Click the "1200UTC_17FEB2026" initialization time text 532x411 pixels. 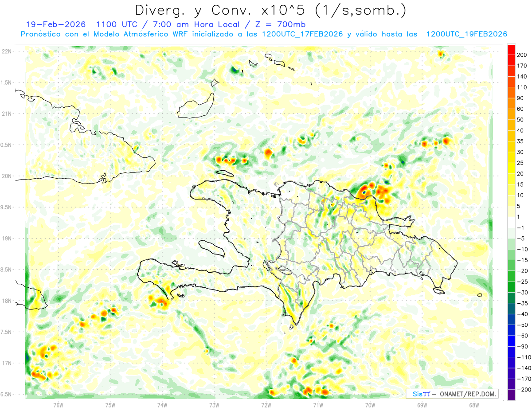[302, 34]
